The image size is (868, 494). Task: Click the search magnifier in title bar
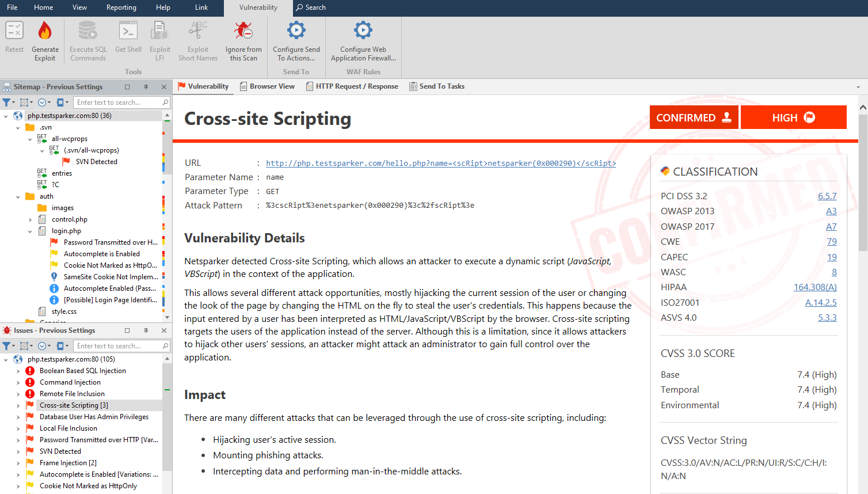point(299,7)
